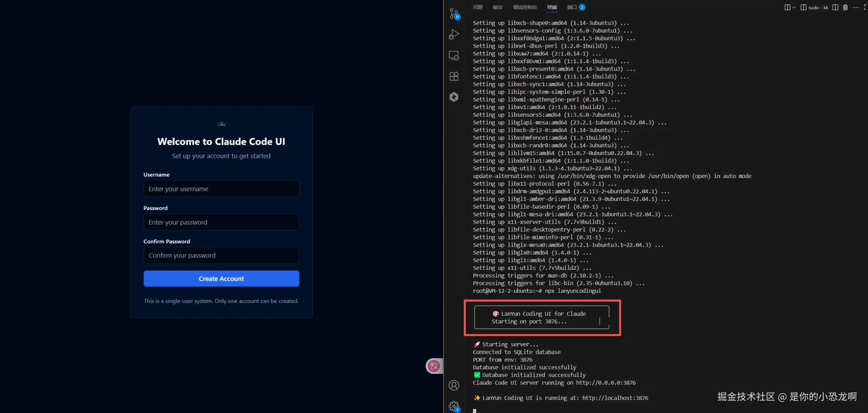
Task: Click 'Connected to SQLite database' terminal line
Action: click(x=517, y=352)
